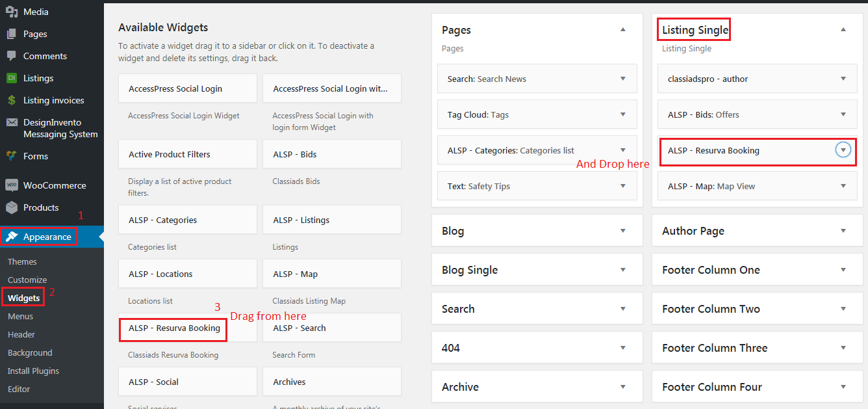
Task: Expand ALSP Map View widget settings
Action: [x=843, y=186]
